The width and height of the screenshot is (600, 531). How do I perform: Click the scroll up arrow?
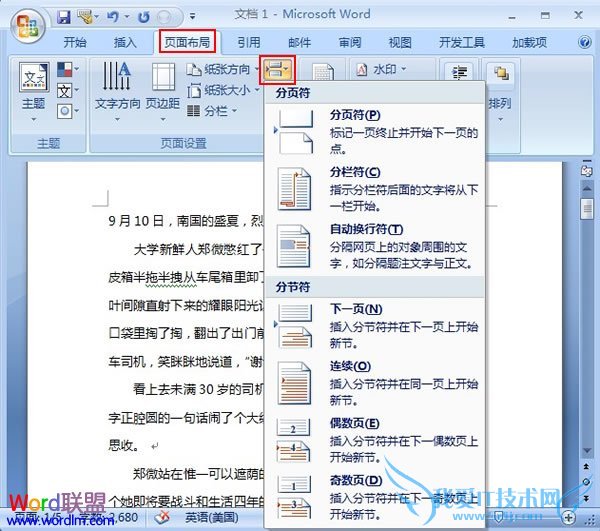coord(587,188)
